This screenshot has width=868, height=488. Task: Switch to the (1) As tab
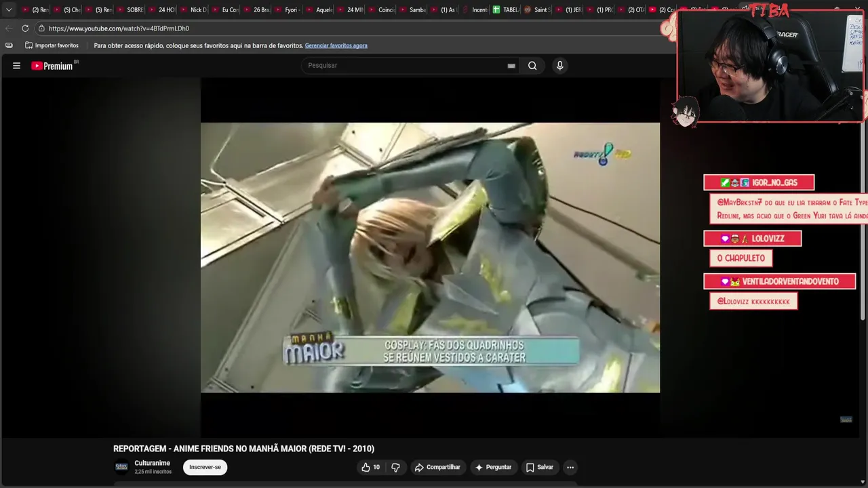click(443, 9)
